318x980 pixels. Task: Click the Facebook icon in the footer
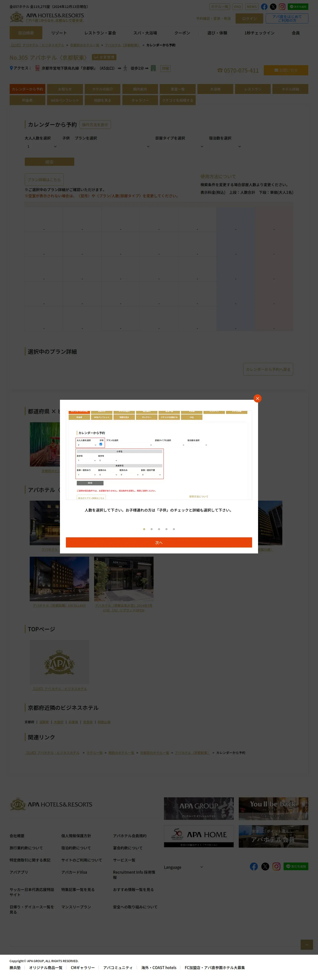(254, 866)
